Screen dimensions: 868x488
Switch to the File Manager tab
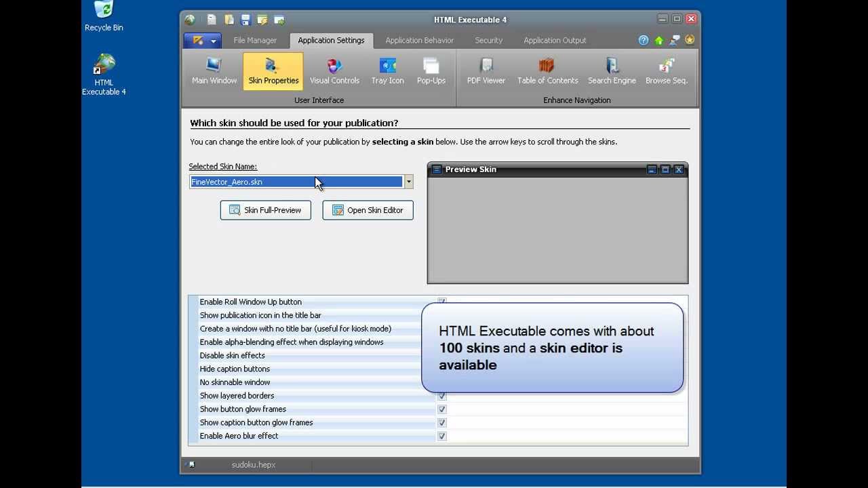coord(255,41)
